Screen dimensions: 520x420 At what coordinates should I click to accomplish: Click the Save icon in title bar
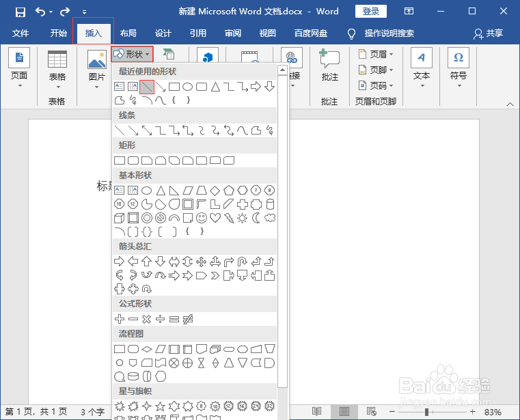(20, 12)
